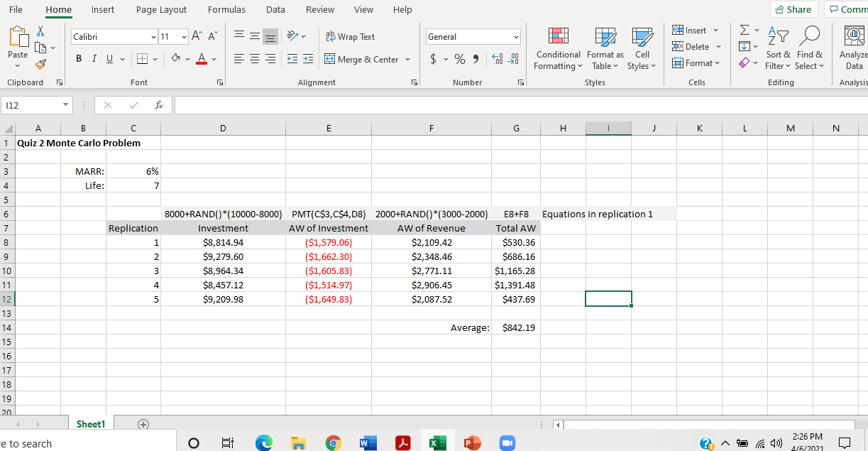868x451 pixels.
Task: Open the Font Color dropdown arrow
Action: [x=214, y=60]
